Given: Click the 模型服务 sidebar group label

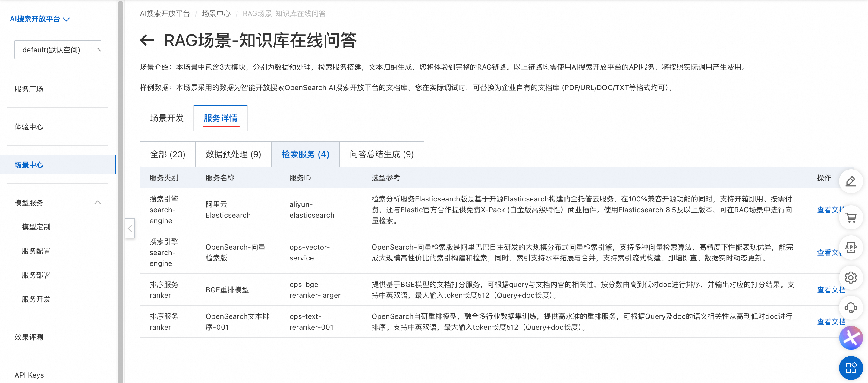Looking at the screenshot, I should click(29, 203).
